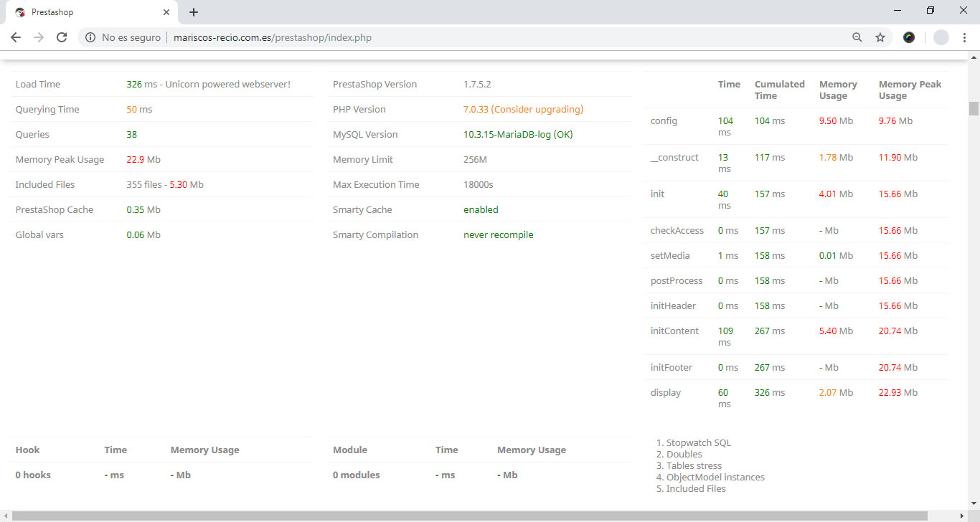The image size is (980, 522).
Task: Select the Module column header
Action: (350, 450)
